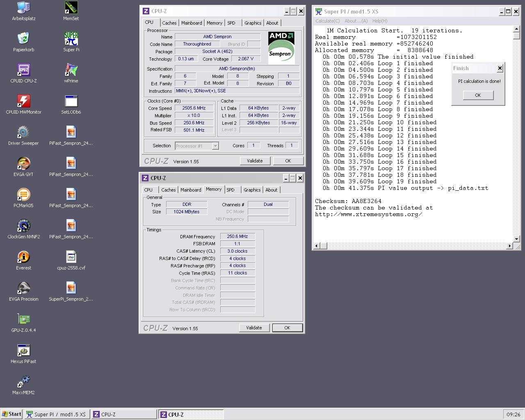Select the MaxxMEM2 desktop icon
The height and width of the screenshot is (420, 525).
[x=23, y=385]
